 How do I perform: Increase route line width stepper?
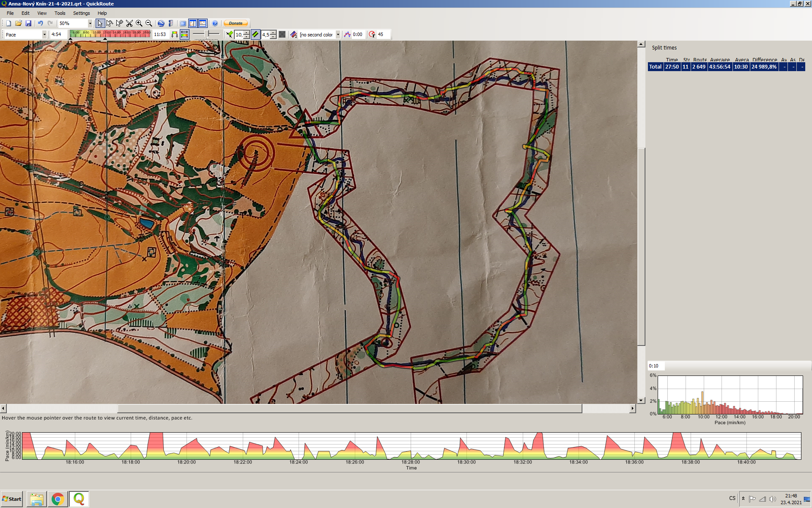point(247,33)
